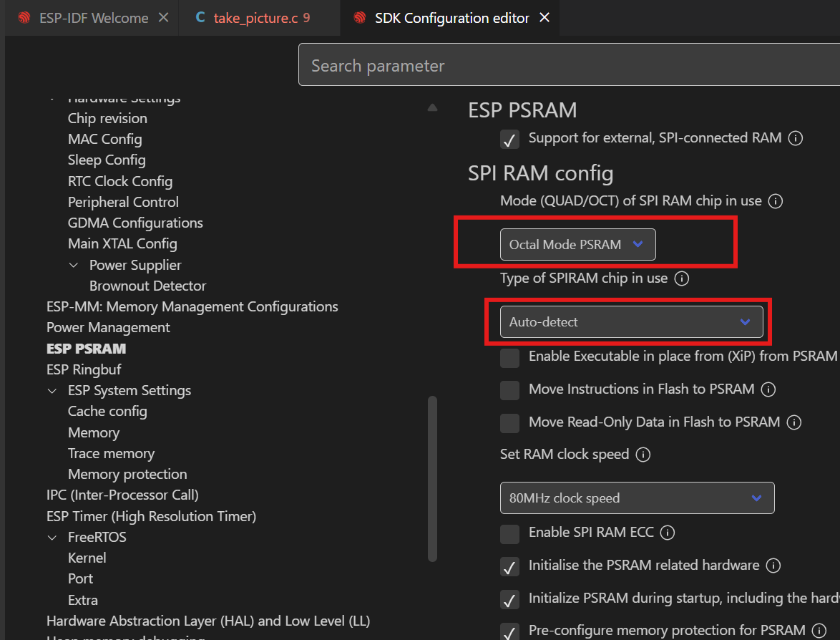Select Brownout Detector
This screenshot has width=840, height=640.
point(147,286)
